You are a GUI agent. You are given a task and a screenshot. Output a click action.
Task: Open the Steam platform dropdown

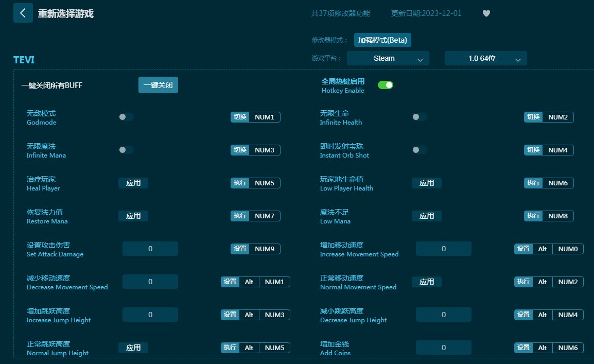tap(388, 58)
